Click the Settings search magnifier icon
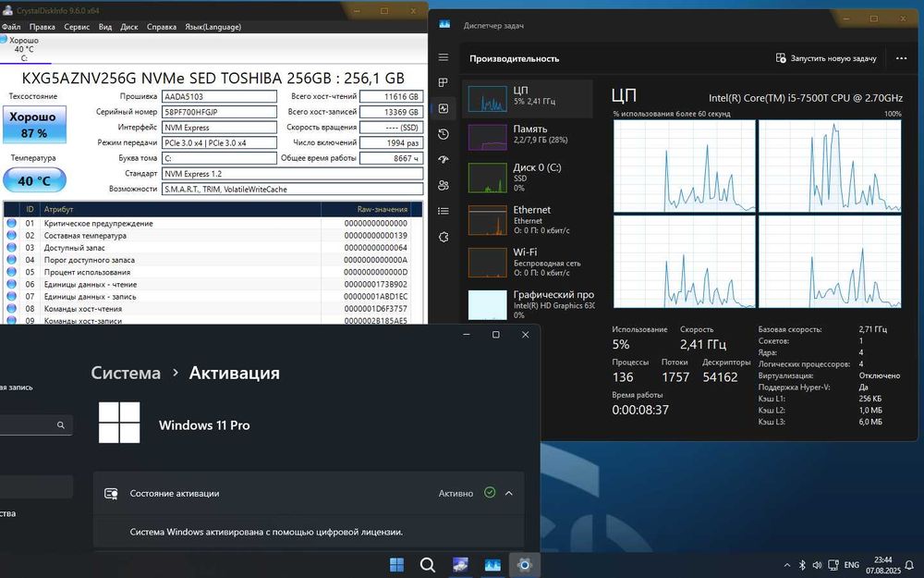Screen dimensions: 924x578 click(x=61, y=424)
